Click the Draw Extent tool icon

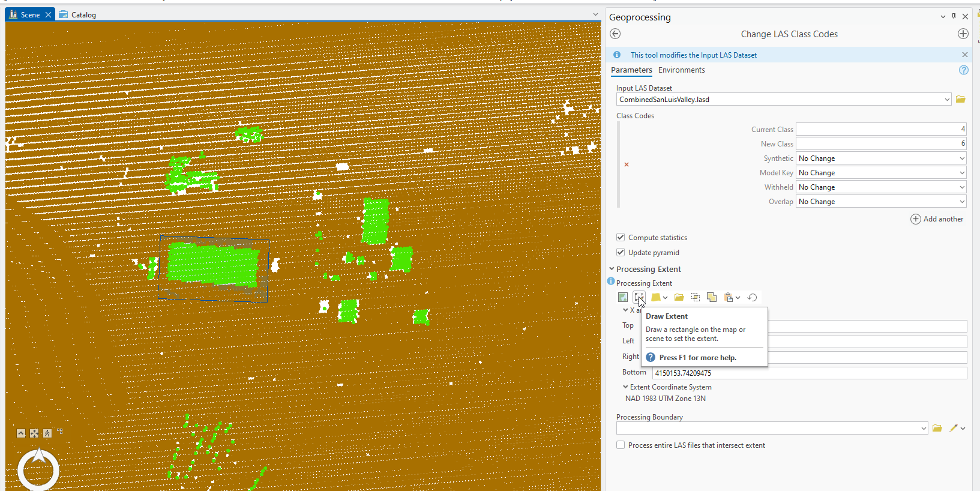pos(639,297)
